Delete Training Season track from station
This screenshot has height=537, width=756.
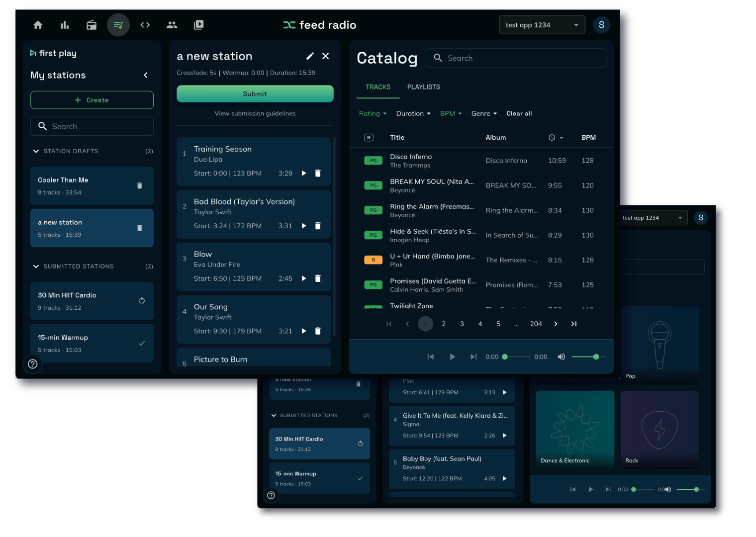click(x=318, y=173)
